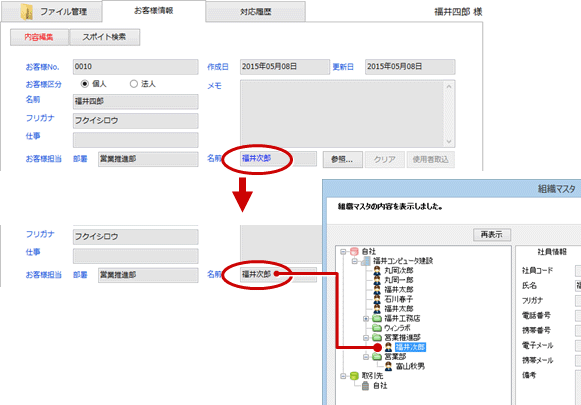Click the ウィンラボ folder icon

pos(377,328)
